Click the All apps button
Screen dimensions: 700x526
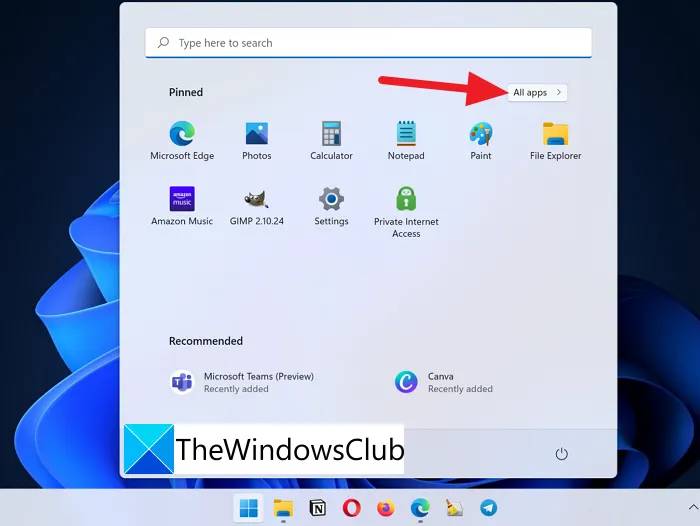tap(537, 92)
